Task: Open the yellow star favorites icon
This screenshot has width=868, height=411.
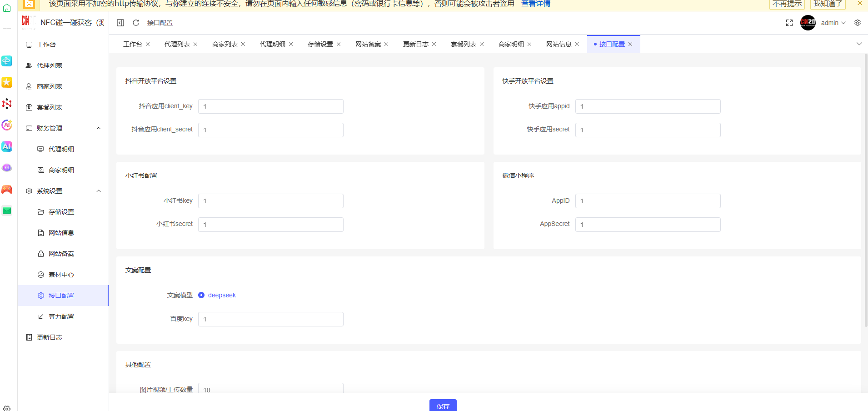Action: 7,82
